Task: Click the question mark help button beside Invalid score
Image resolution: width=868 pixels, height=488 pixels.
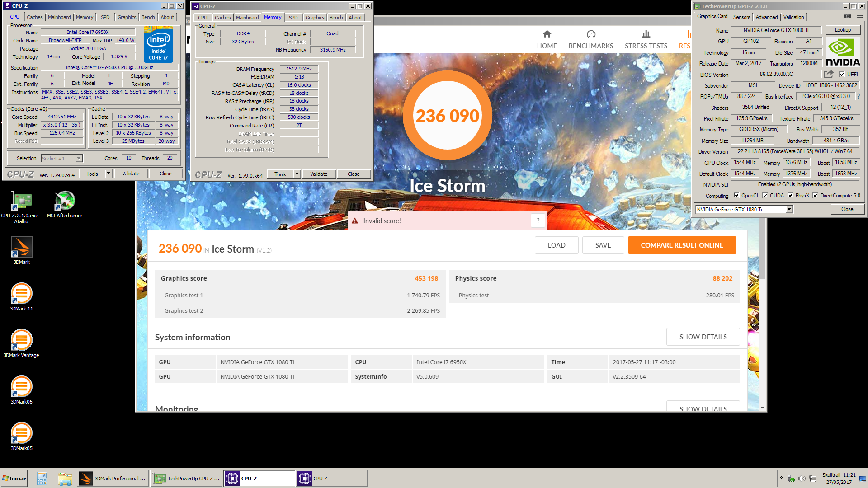Action: click(538, 221)
